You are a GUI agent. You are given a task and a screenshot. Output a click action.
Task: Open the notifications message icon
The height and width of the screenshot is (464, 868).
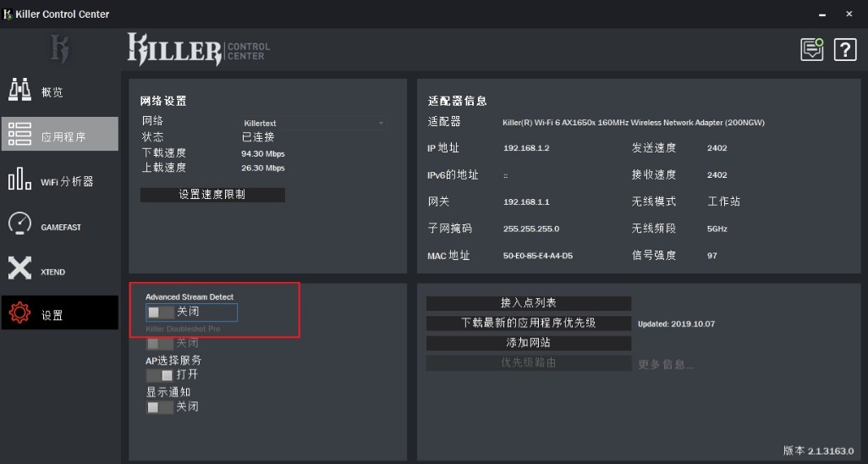pyautogui.click(x=812, y=50)
